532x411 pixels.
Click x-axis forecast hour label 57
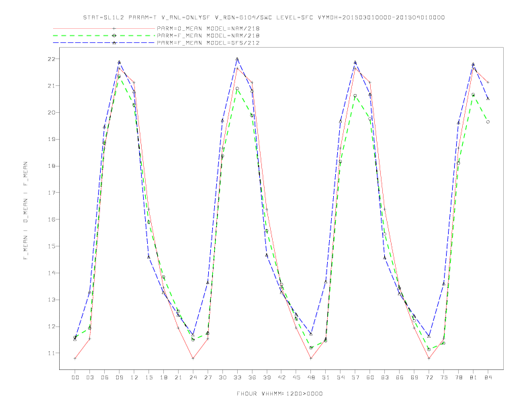click(355, 377)
